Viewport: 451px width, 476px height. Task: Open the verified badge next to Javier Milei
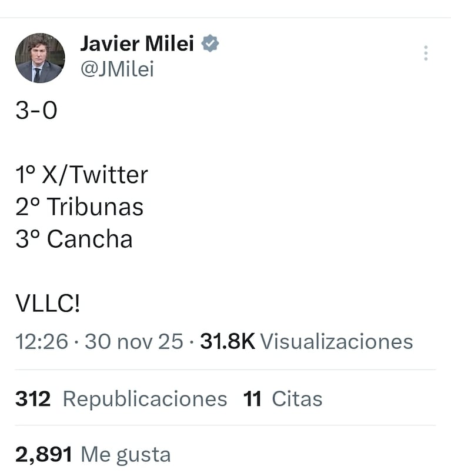tap(210, 42)
